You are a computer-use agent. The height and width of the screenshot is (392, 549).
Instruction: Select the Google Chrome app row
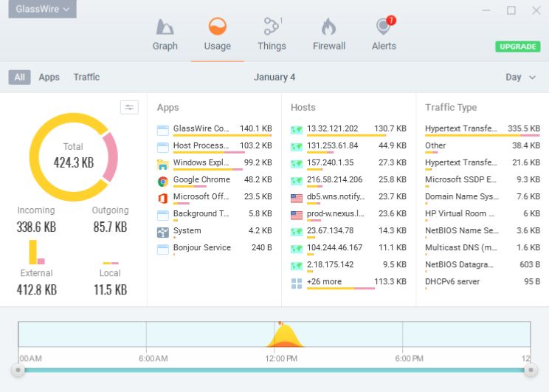(x=214, y=181)
